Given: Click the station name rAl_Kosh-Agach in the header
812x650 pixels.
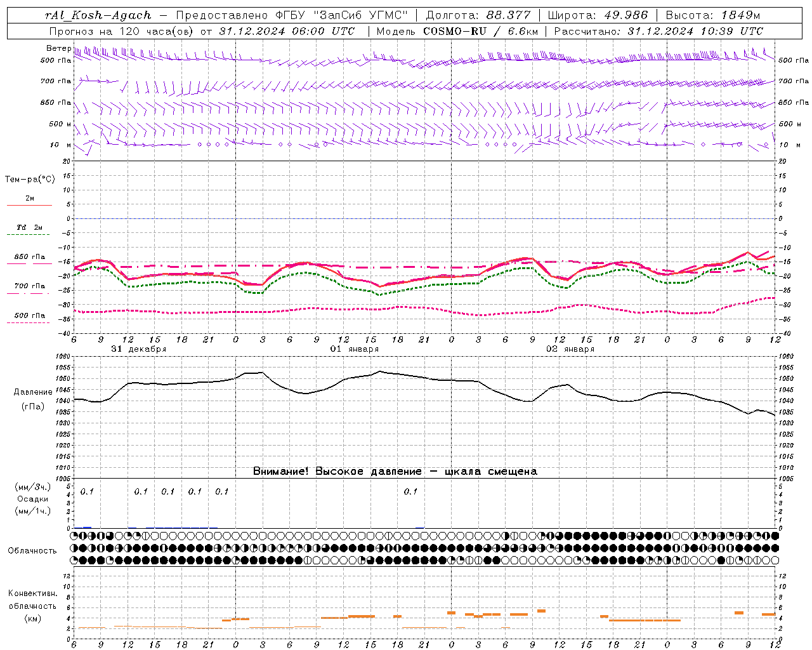Looking at the screenshot, I should coord(98,15).
